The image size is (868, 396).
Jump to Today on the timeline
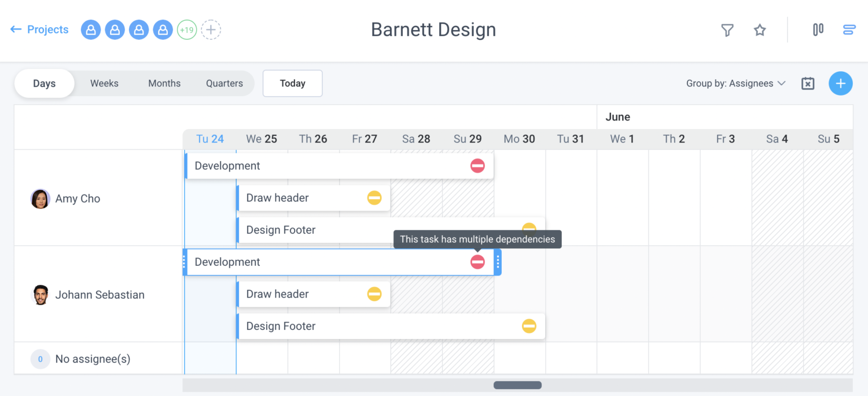tap(292, 83)
